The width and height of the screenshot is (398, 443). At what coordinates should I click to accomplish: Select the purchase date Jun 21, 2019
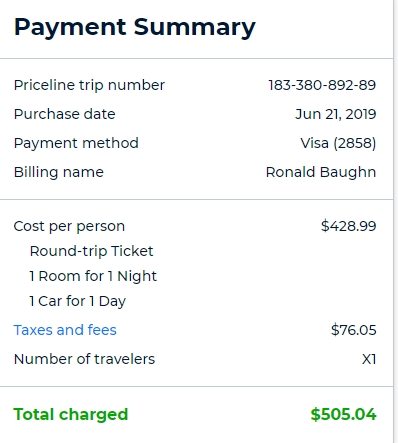[336, 114]
